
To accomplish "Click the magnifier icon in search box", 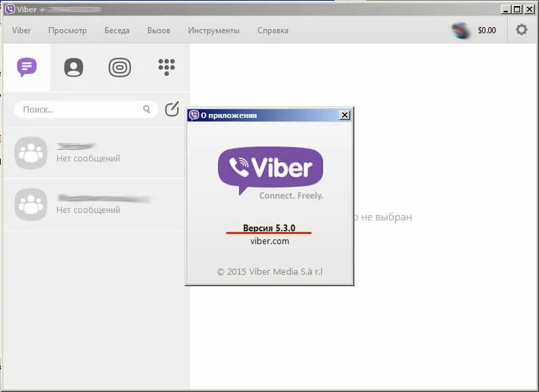I will [x=147, y=109].
